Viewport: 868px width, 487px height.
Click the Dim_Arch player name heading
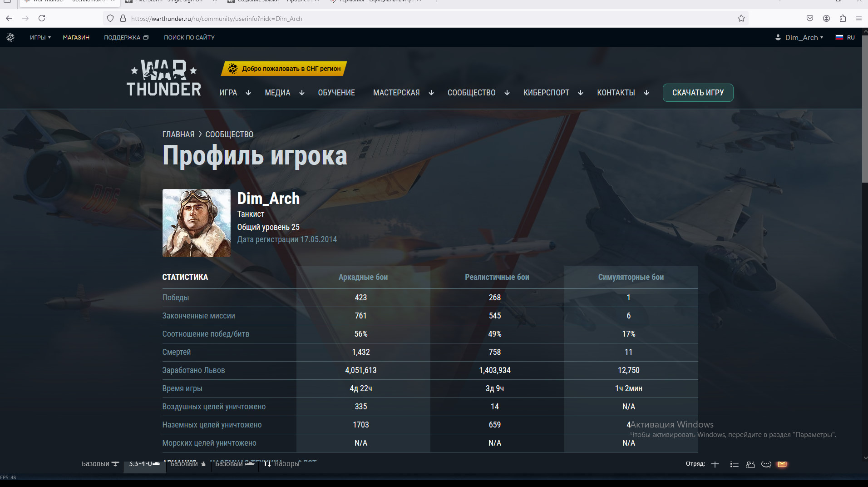268,199
